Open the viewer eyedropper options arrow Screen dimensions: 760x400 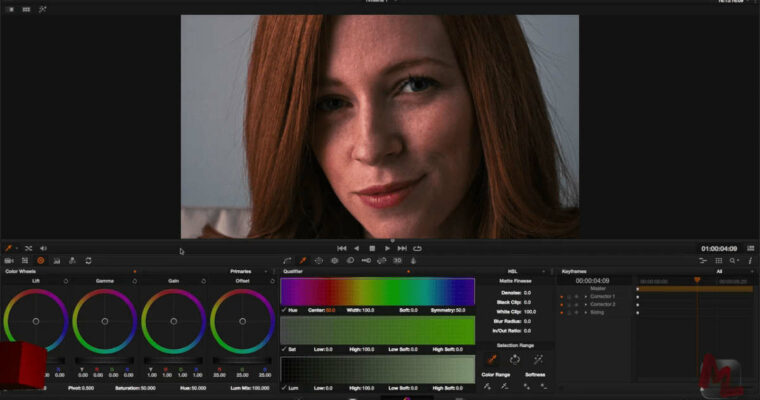click(x=17, y=248)
